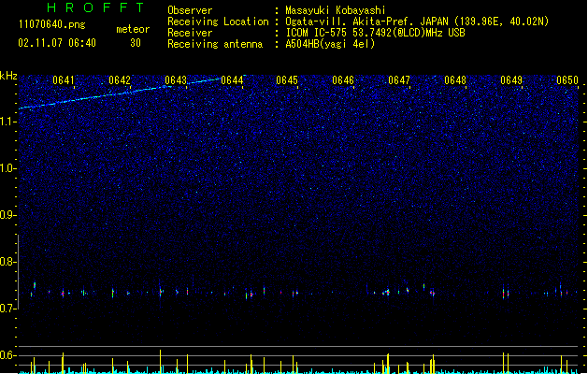This screenshot has height=374, width=588.
Task: Select observer name Masayuki Kobayashi
Action: pos(336,10)
